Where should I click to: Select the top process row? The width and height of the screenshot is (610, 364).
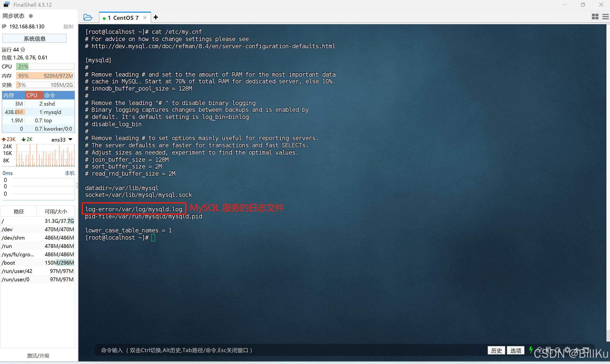(x=38, y=120)
